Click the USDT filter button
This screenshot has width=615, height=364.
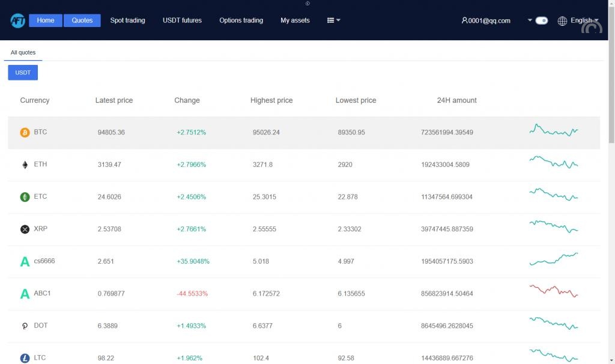23,73
